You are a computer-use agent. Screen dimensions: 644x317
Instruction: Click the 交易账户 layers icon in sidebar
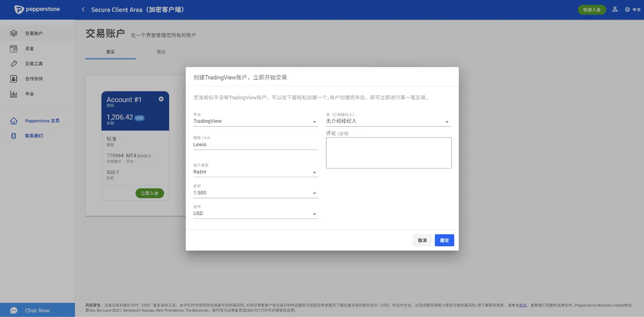pyautogui.click(x=14, y=33)
